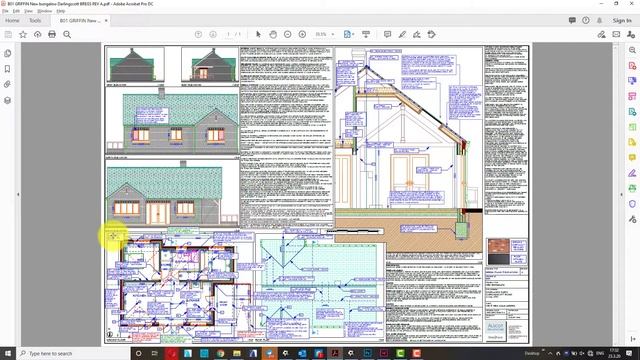640x360 pixels.
Task: Zoom out with the minus circle
Action: pos(288,35)
